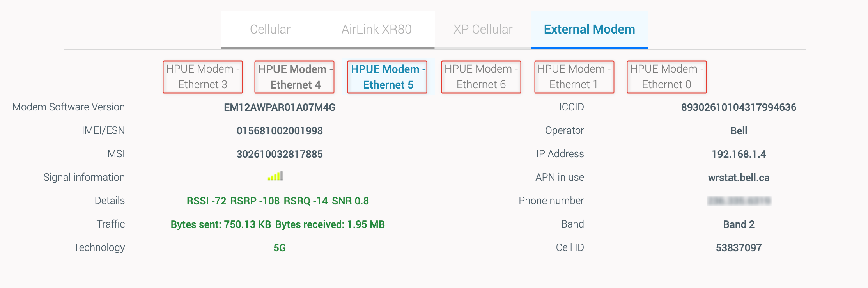Click the APN wrstat.bell.ca value
The image size is (868, 288).
739,178
